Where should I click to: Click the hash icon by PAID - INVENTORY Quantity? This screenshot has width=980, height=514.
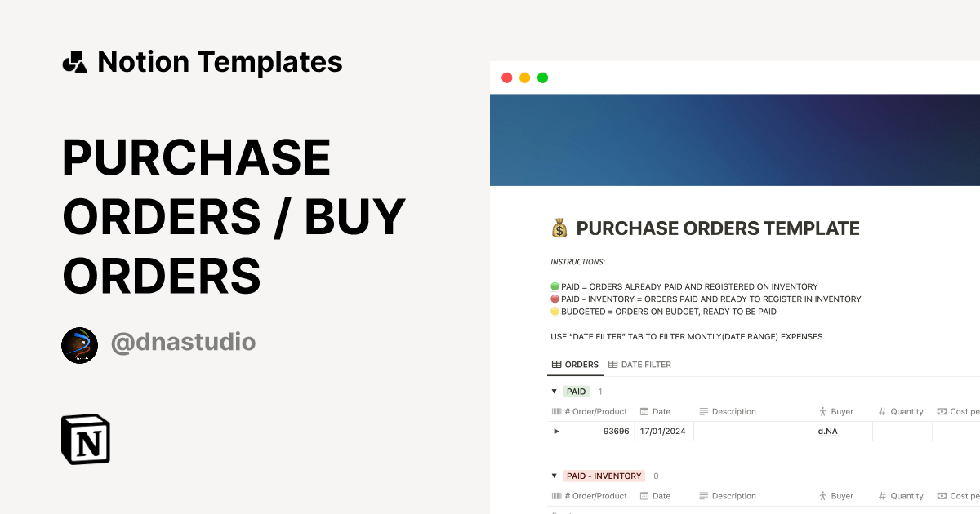pos(882,496)
